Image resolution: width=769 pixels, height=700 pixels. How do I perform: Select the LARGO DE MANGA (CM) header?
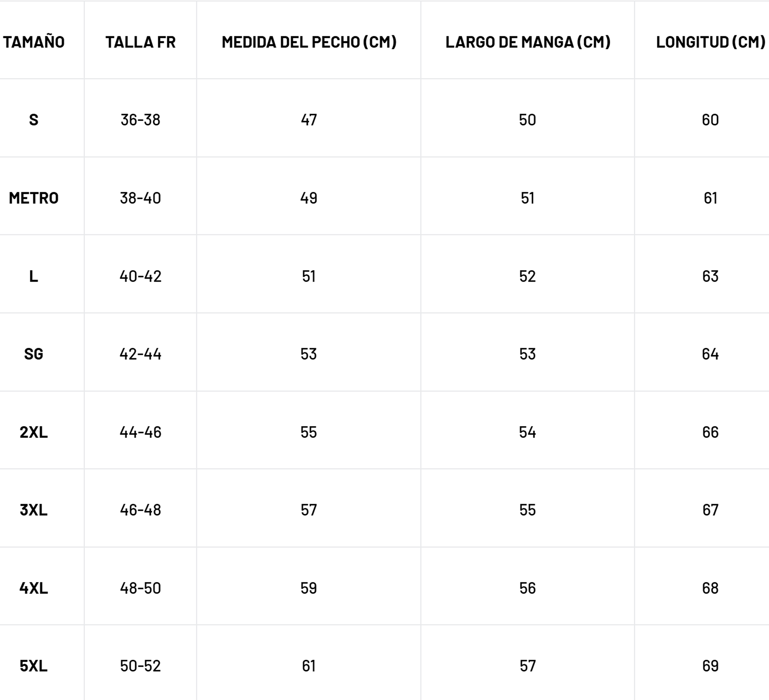point(527,42)
